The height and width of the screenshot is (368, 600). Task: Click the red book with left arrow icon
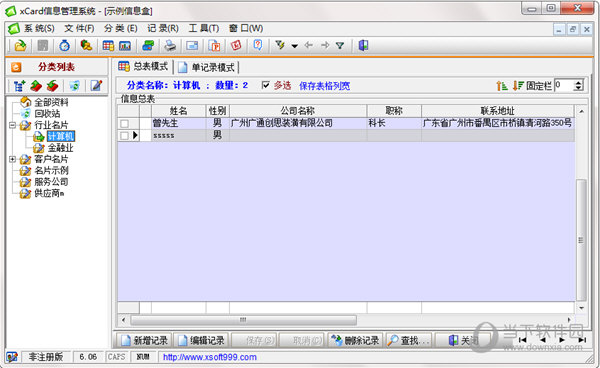[x=52, y=86]
